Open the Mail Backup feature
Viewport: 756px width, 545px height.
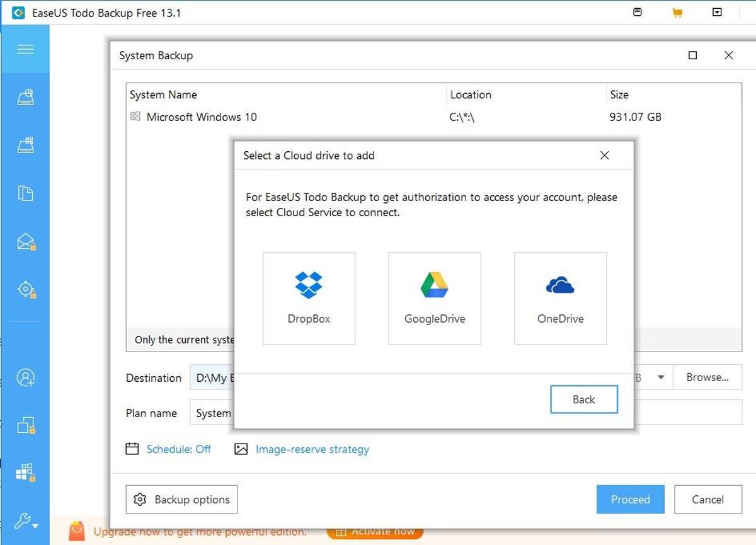tap(25, 241)
